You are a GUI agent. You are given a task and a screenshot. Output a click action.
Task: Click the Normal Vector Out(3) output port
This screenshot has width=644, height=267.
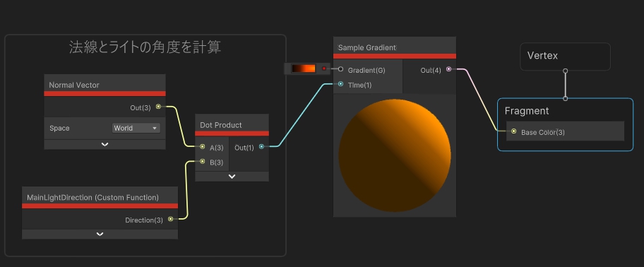point(159,107)
